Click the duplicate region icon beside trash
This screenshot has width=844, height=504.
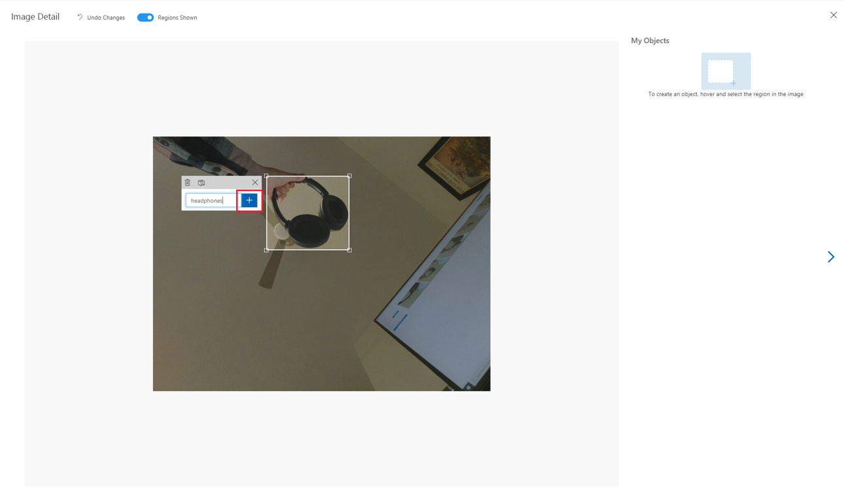202,183
